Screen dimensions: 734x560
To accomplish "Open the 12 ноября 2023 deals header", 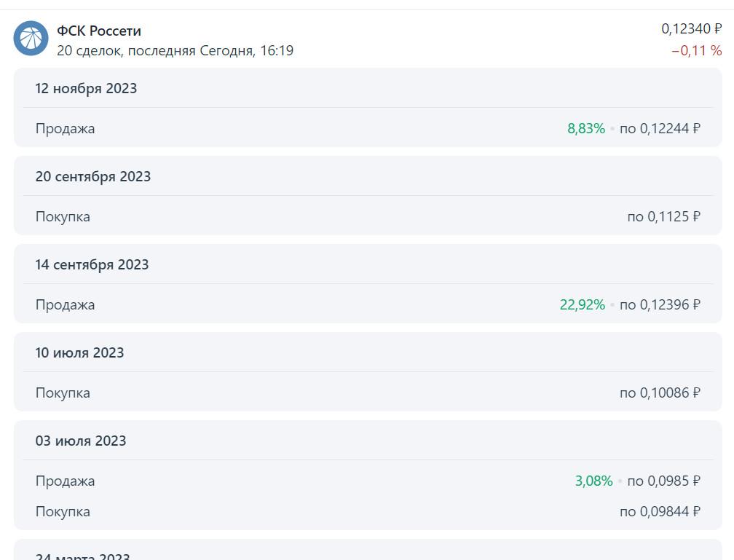I will [86, 89].
